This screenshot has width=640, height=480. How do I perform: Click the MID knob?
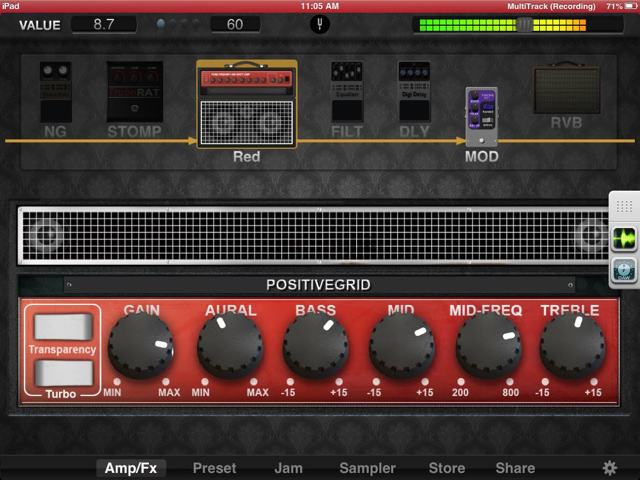click(402, 346)
